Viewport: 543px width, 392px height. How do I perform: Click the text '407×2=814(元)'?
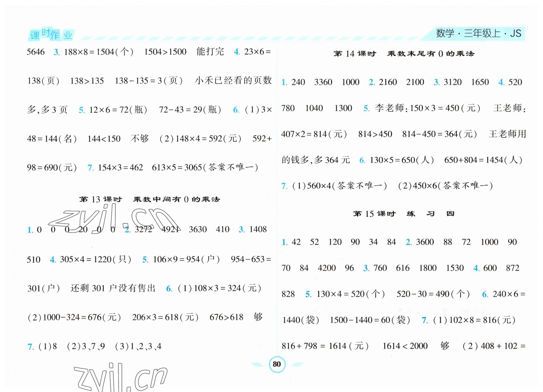[314, 134]
